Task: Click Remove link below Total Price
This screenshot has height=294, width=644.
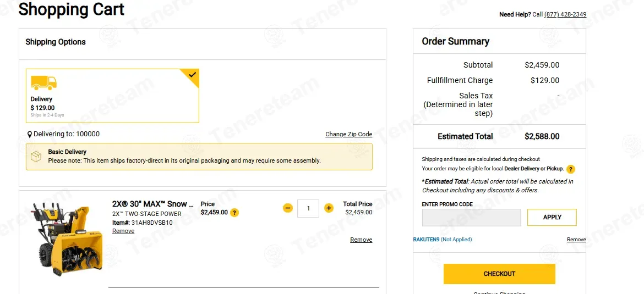Action: click(x=361, y=240)
